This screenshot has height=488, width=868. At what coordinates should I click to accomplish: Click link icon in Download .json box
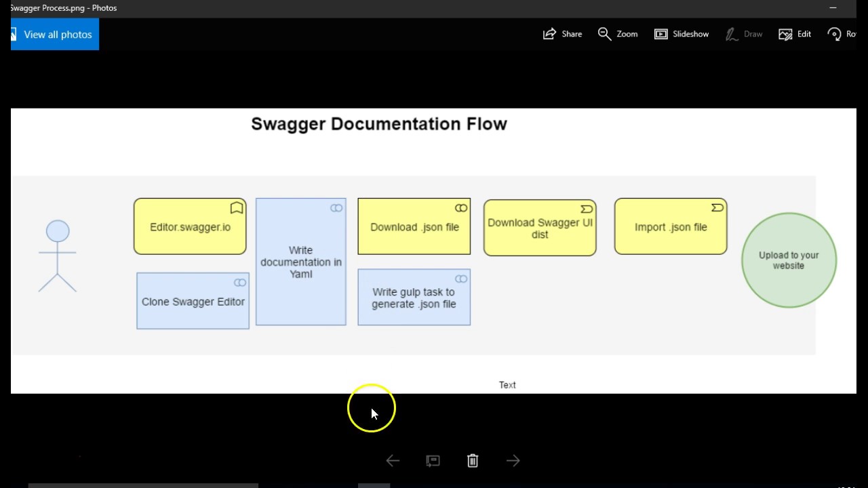(461, 208)
